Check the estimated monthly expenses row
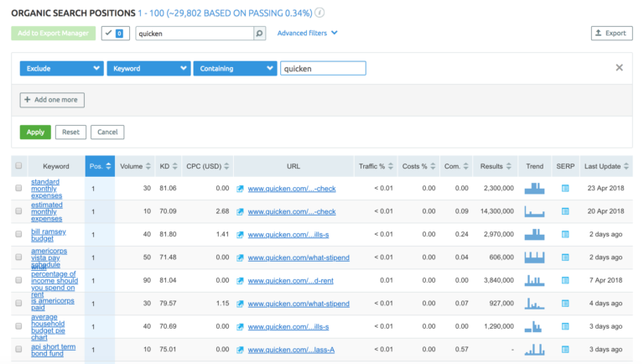The width and height of the screenshot is (644, 364). (x=18, y=211)
